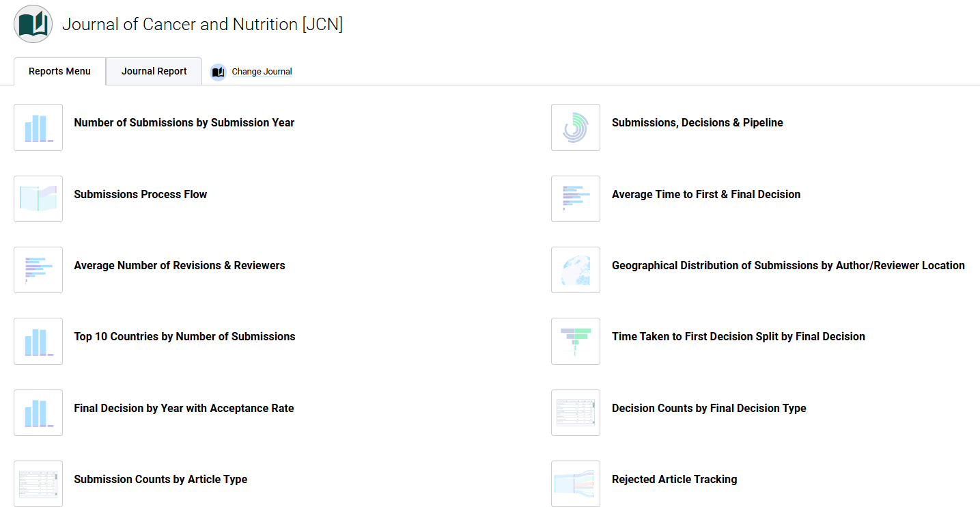Click the bar chart icon for Submissions by Submission Year
The image size is (980, 507).
(38, 127)
